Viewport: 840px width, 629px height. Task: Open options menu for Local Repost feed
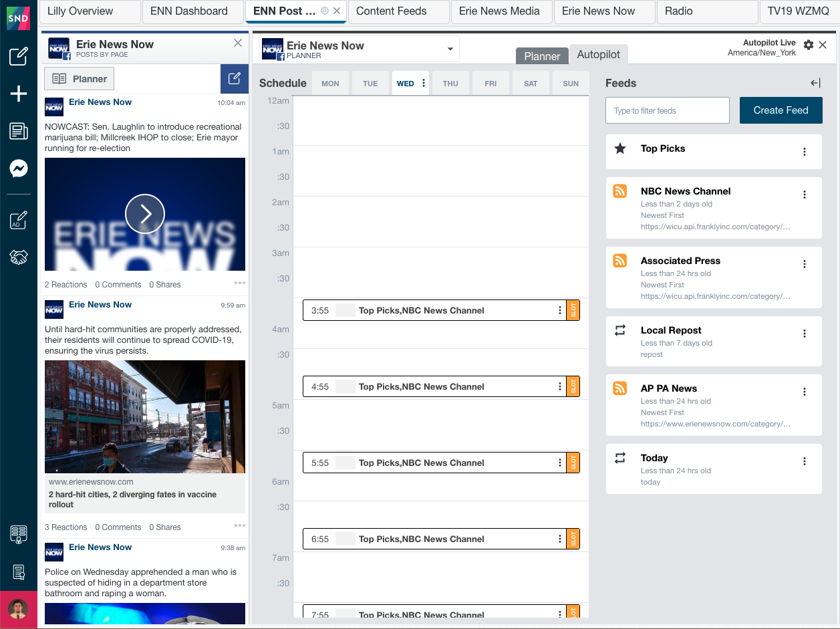click(805, 334)
